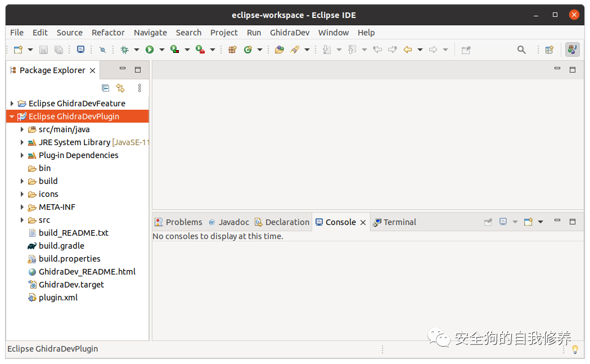
Task: Click the Console Pin icon
Action: (x=488, y=222)
